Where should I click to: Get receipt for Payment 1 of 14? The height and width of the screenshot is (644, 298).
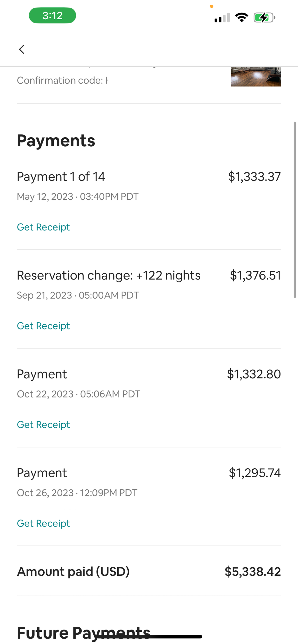point(43,227)
